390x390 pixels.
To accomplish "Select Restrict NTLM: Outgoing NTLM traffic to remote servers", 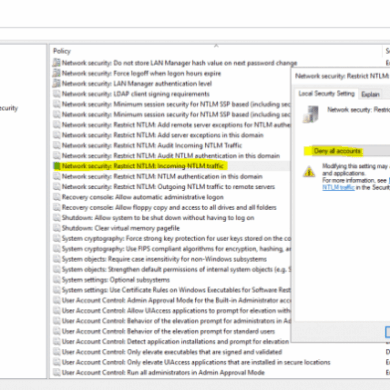I will click(168, 187).
